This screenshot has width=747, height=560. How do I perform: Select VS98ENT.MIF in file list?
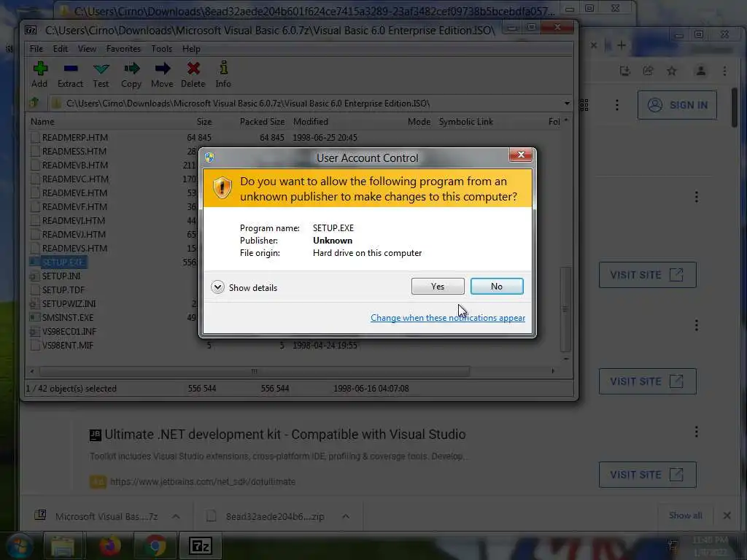pyautogui.click(x=68, y=345)
